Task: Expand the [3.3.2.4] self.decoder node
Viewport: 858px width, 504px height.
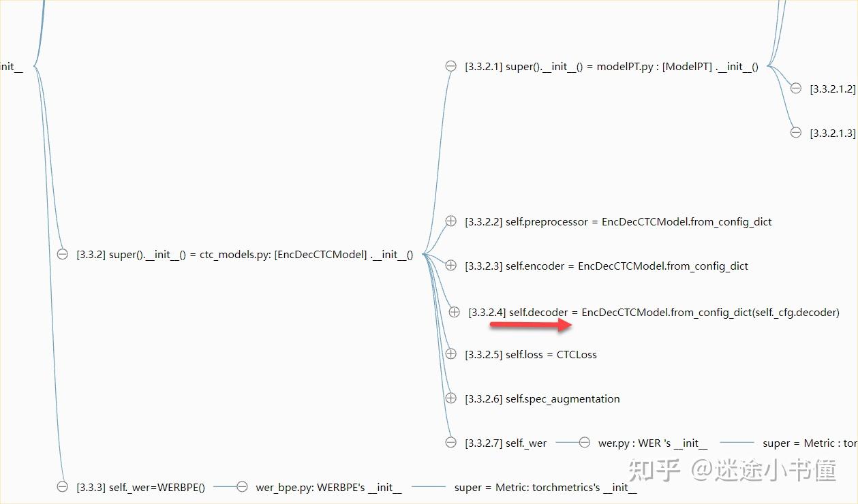Action: click(x=455, y=312)
